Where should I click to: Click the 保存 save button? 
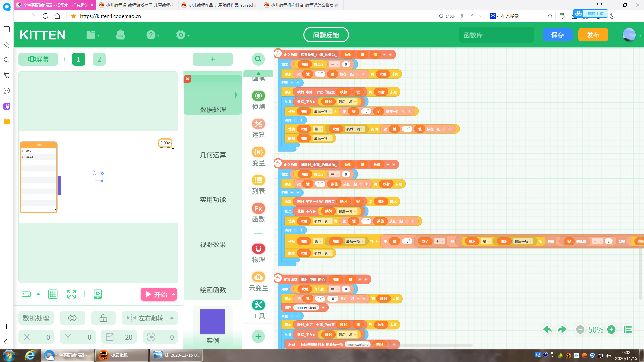click(557, 35)
